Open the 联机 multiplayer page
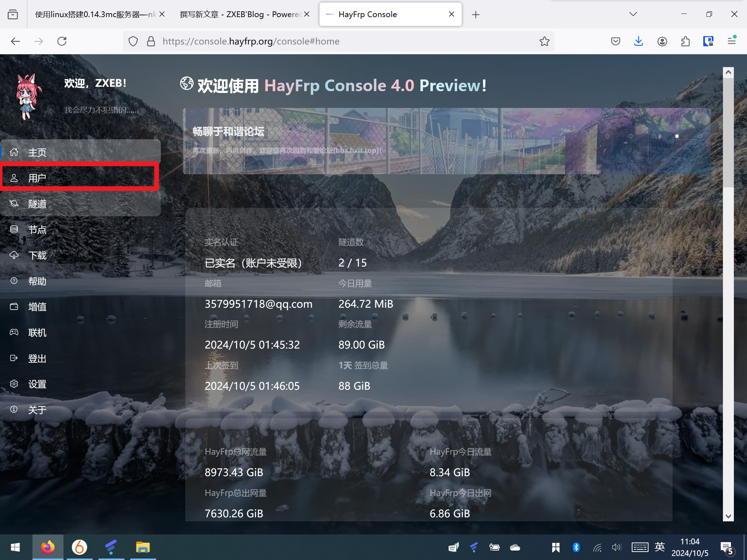The height and width of the screenshot is (560, 747). click(80, 332)
